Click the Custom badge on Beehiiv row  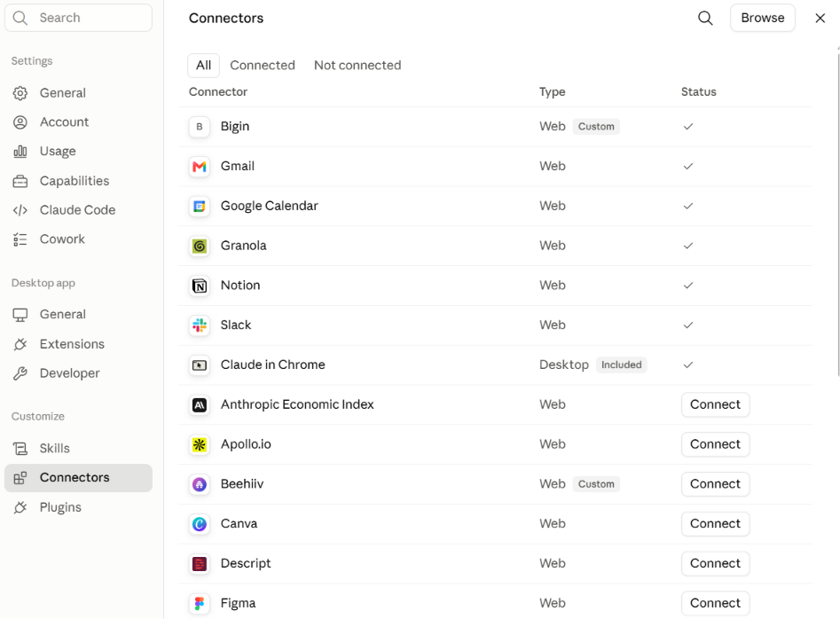pos(596,484)
